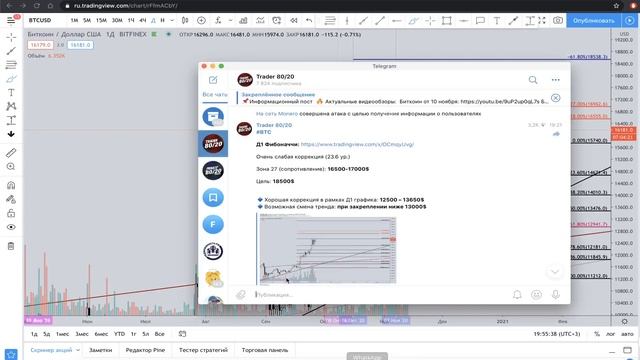This screenshot has height=360, width=640.
Task: Toggle лог logarithmic scale
Action: point(610,333)
